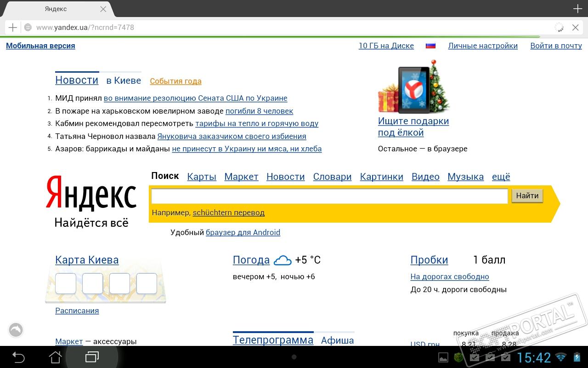This screenshot has width=588, height=368.
Task: Open the Телепрограмма tab
Action: [x=273, y=340]
